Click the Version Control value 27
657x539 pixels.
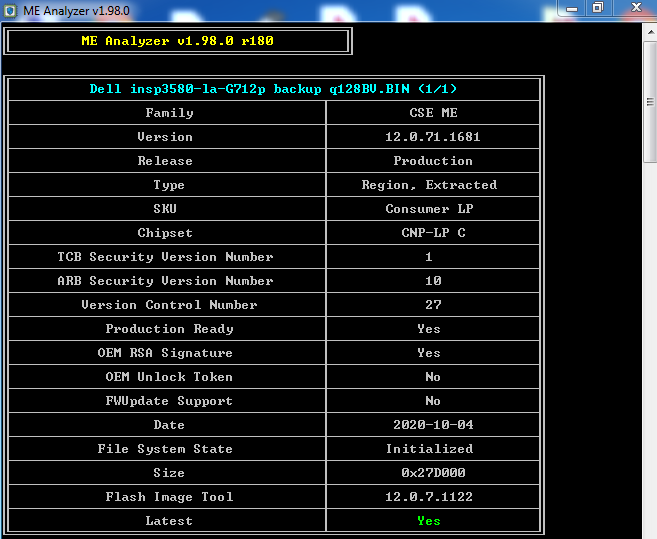(433, 305)
